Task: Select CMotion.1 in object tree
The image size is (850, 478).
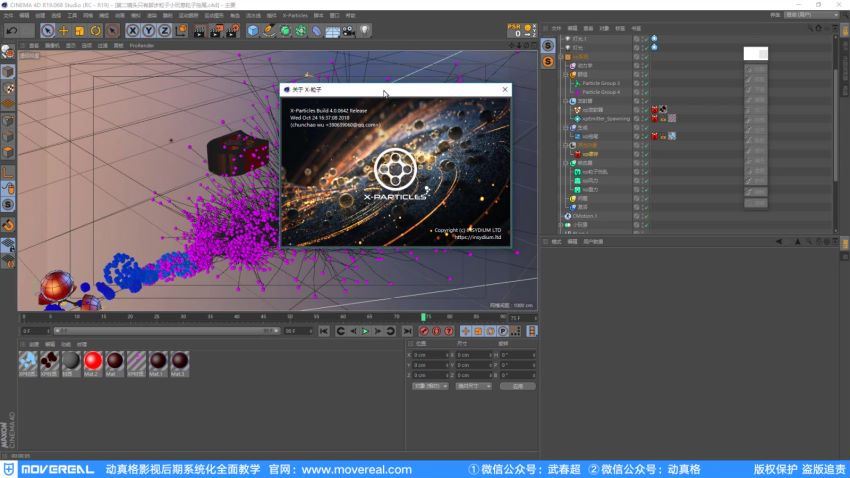Action: pos(584,216)
